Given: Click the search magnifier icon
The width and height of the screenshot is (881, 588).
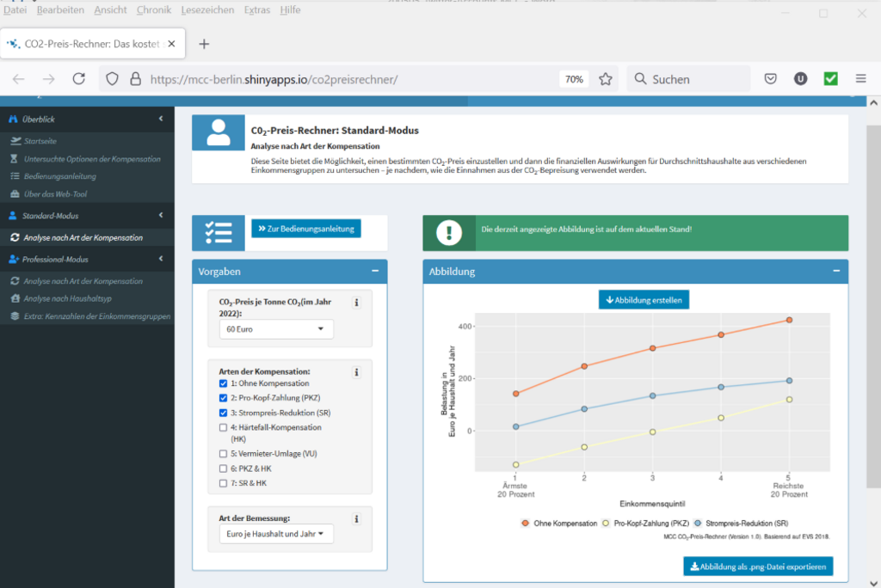Looking at the screenshot, I should click(x=640, y=79).
